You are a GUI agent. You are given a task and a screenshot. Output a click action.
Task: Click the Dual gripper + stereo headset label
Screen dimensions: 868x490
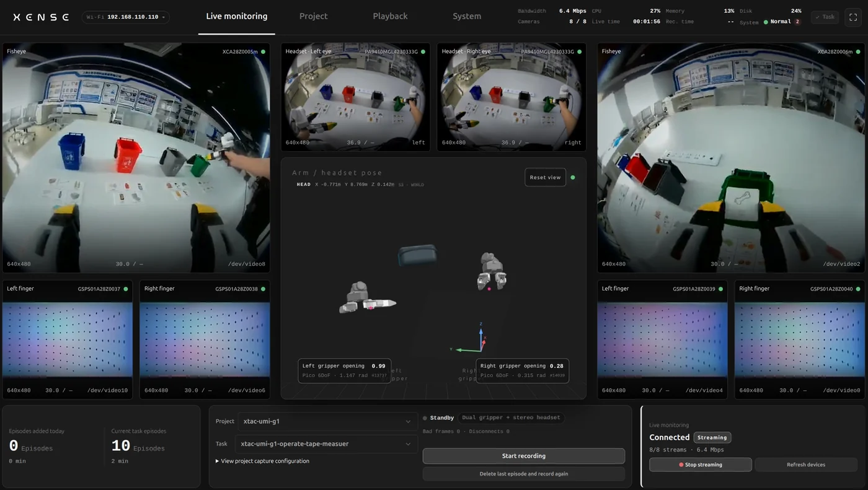511,418
